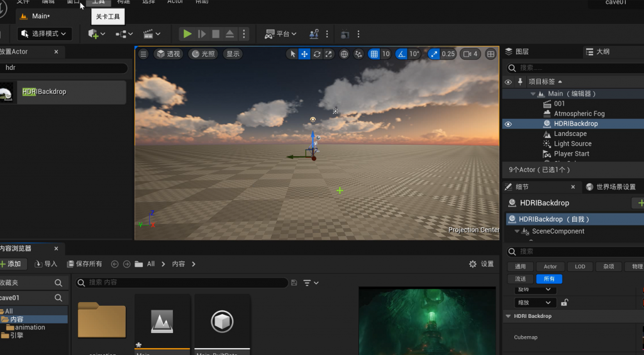Open the 选择模式 mode dropdown

tap(45, 34)
